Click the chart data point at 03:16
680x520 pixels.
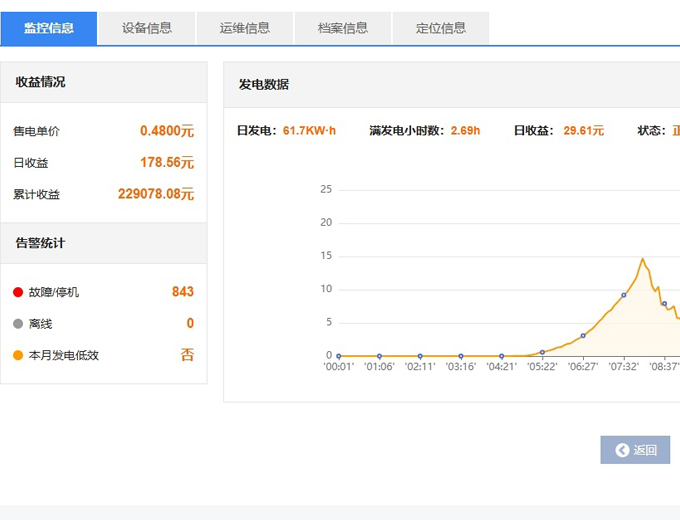click(461, 356)
